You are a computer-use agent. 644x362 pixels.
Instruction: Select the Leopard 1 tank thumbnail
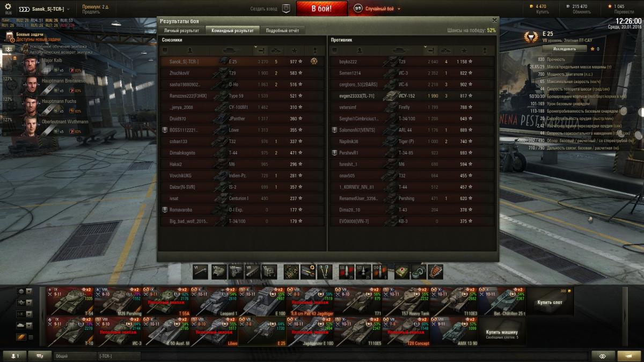[x=214, y=301]
